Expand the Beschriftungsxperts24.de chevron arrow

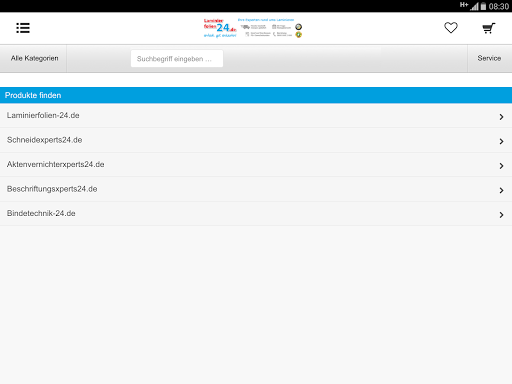click(501, 190)
